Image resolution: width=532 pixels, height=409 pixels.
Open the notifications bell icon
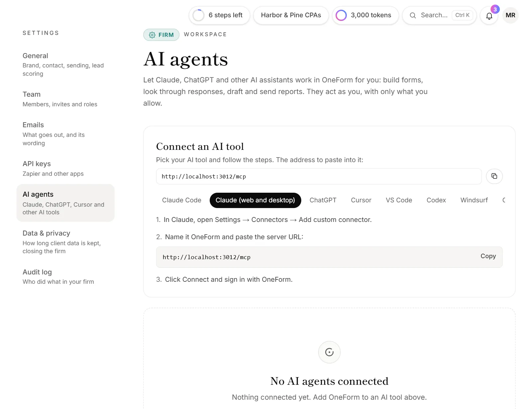[489, 16]
